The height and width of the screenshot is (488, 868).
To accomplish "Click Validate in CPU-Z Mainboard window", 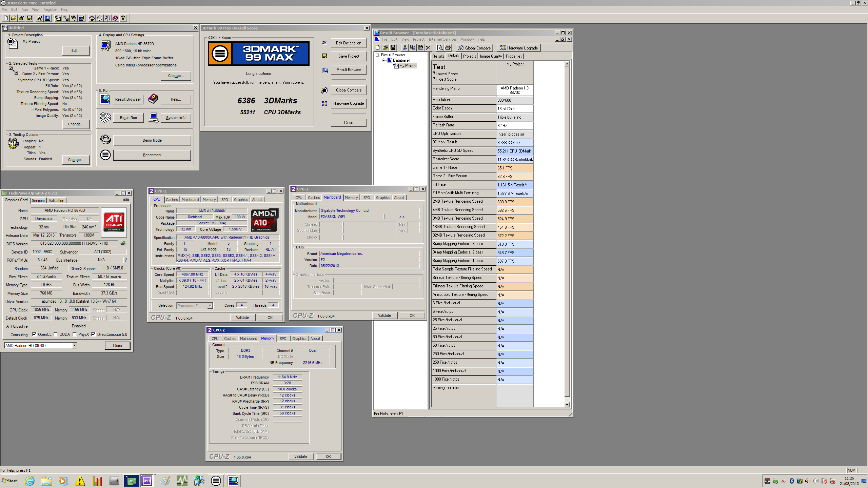I will tap(384, 316).
